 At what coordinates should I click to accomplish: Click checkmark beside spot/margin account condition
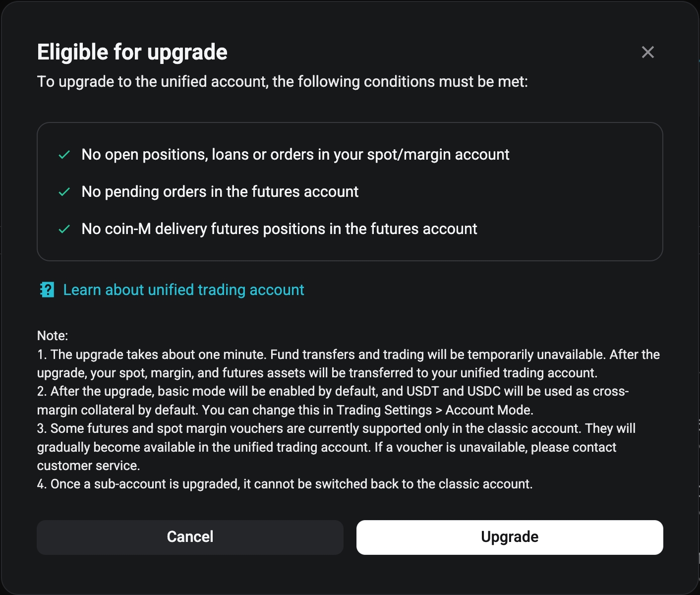(64, 155)
